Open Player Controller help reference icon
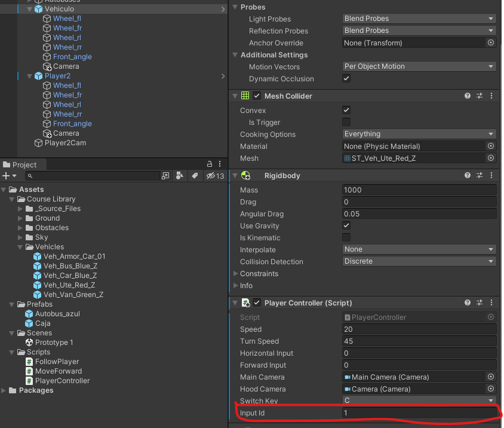Image resolution: width=504 pixels, height=428 pixels. coord(468,302)
